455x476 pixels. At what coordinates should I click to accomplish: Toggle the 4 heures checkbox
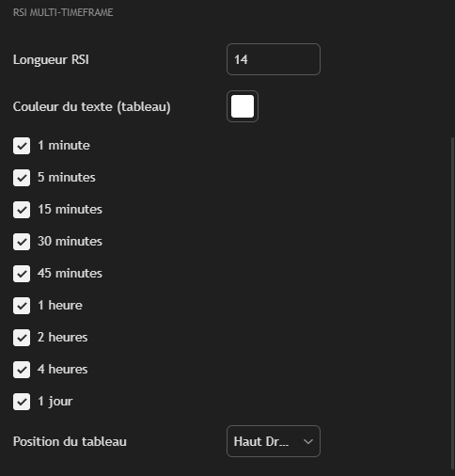click(22, 370)
